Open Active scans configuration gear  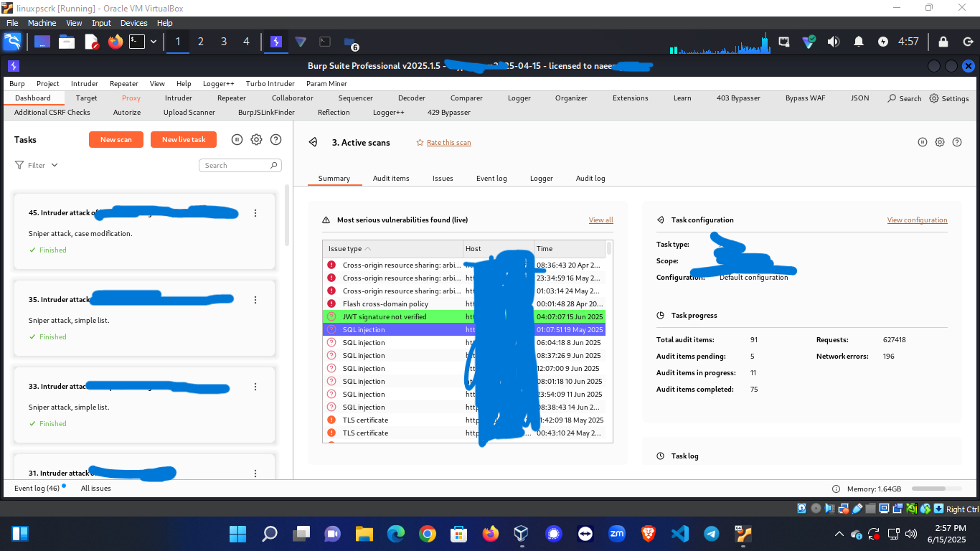point(940,142)
